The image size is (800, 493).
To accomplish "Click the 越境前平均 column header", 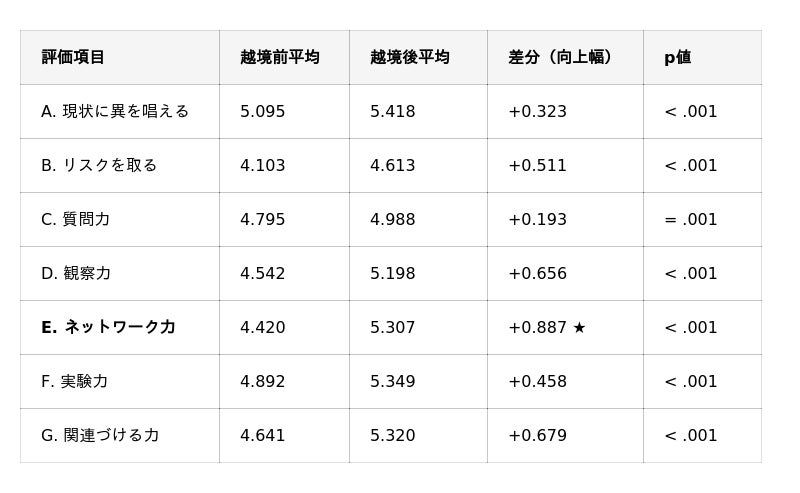I will [x=280, y=58].
